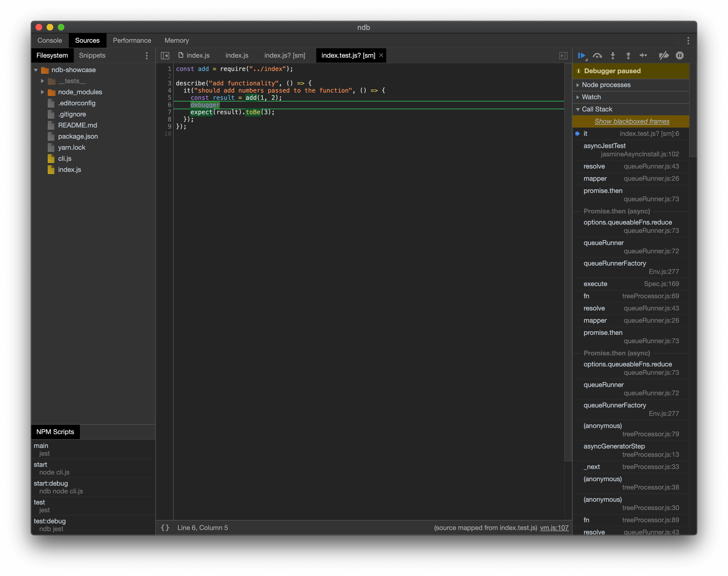Click Show blackboxed frames link
This screenshot has width=728, height=576.
click(x=631, y=121)
